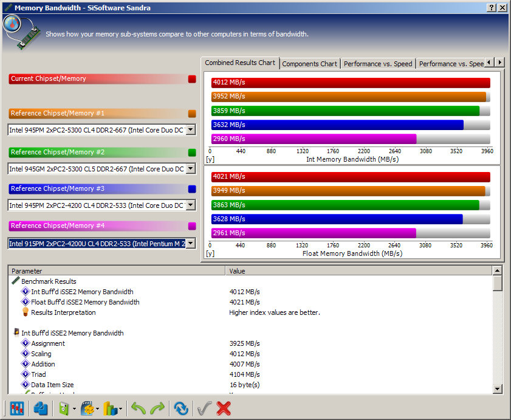Click the blue 3628 MB/s bar in Float chart
Viewport: 511px width, 420px height.
pyautogui.click(x=337, y=219)
